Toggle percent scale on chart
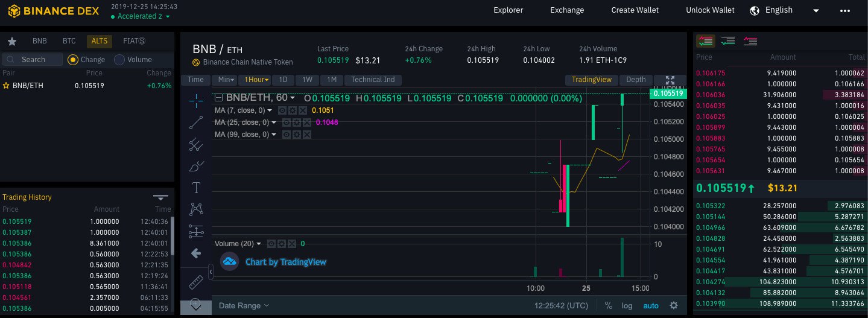 [609, 305]
